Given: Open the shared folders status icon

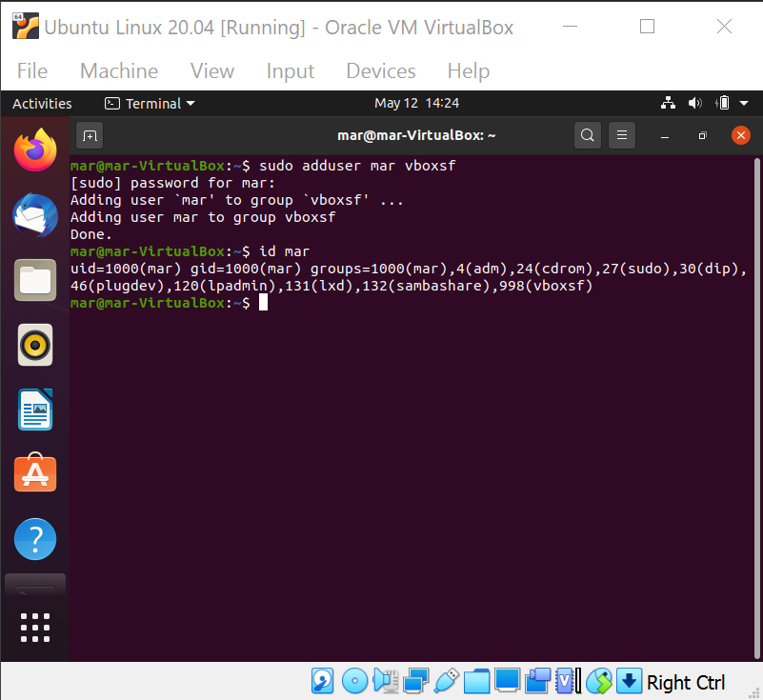Looking at the screenshot, I should (x=476, y=681).
